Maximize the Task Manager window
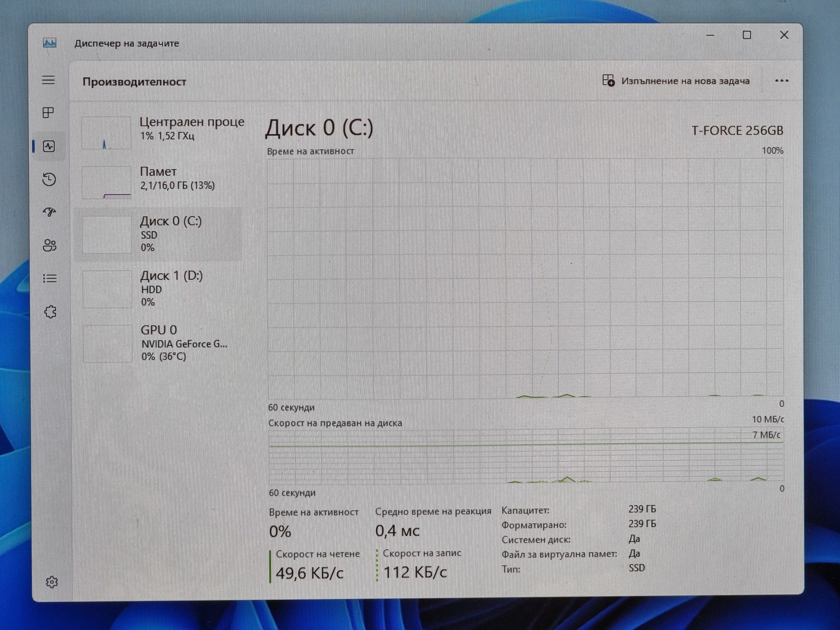 (x=747, y=35)
